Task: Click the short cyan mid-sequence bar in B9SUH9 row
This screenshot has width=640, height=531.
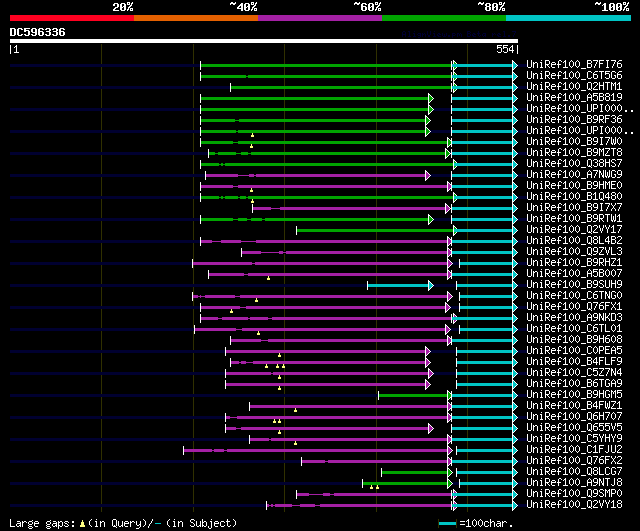Action: [x=399, y=286]
